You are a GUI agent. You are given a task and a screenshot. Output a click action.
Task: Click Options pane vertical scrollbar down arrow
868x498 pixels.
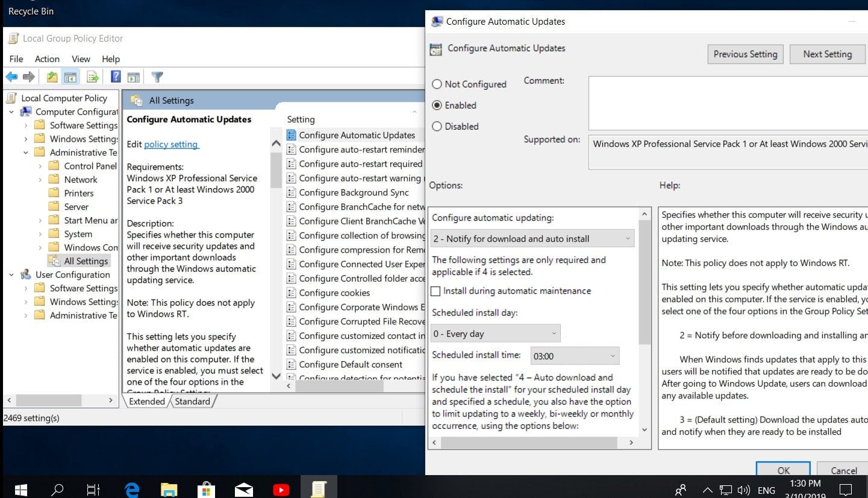pos(645,430)
